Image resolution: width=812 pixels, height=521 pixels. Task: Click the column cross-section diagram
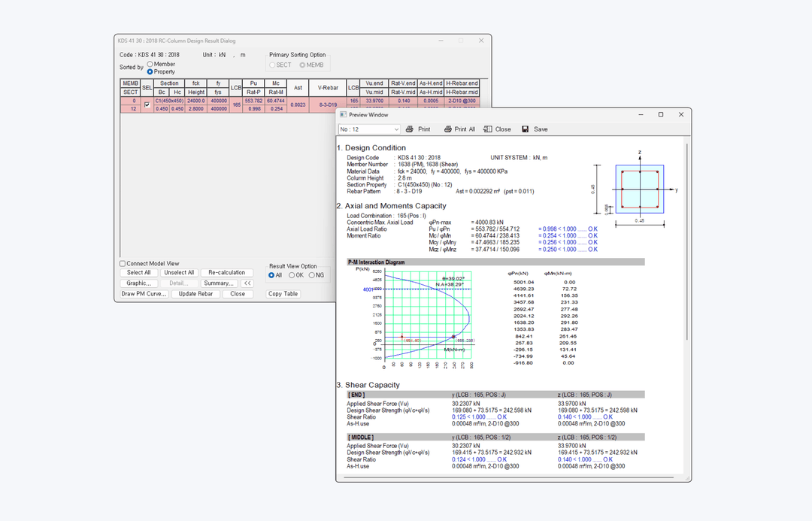click(640, 189)
